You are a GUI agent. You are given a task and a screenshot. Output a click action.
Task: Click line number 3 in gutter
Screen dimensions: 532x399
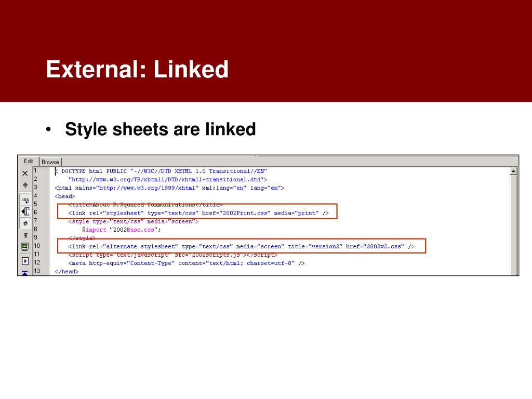(x=35, y=187)
